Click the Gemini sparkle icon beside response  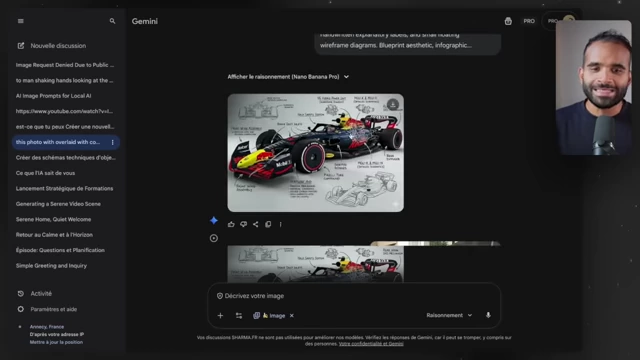(x=213, y=220)
